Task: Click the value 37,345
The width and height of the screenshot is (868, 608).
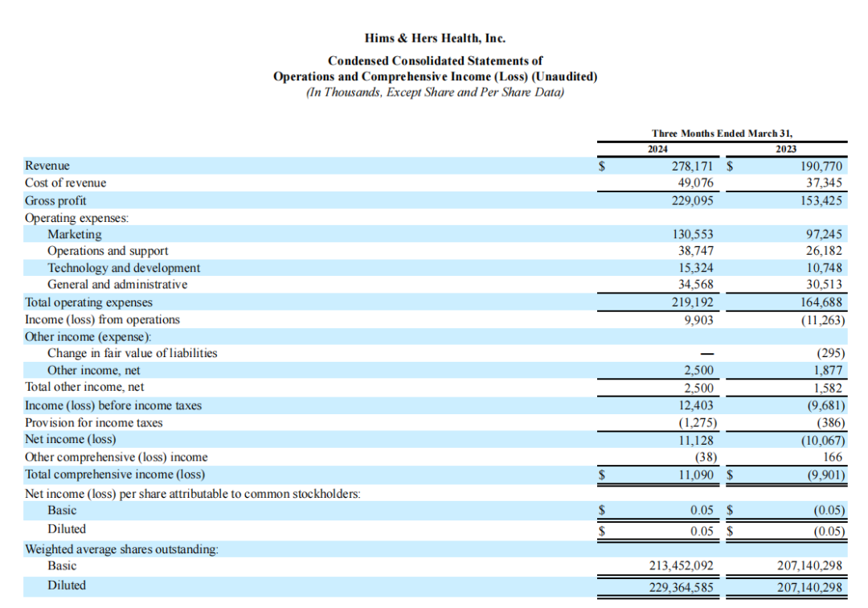Action: tap(824, 183)
